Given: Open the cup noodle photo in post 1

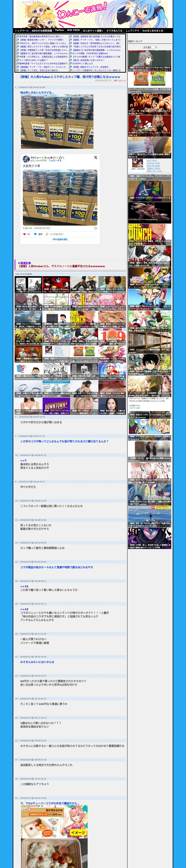Looking at the screenshot, I should pos(57,122).
